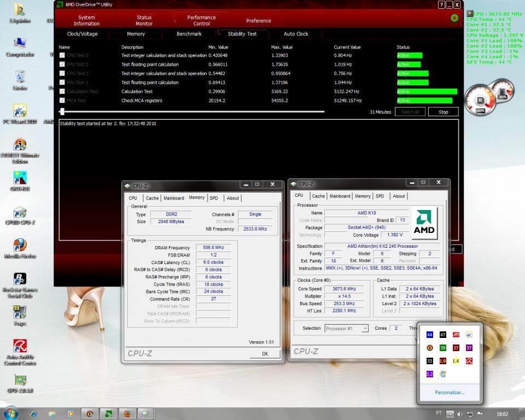
Task: Click the clock showing 18:02 on taskbar
Action: (502, 415)
